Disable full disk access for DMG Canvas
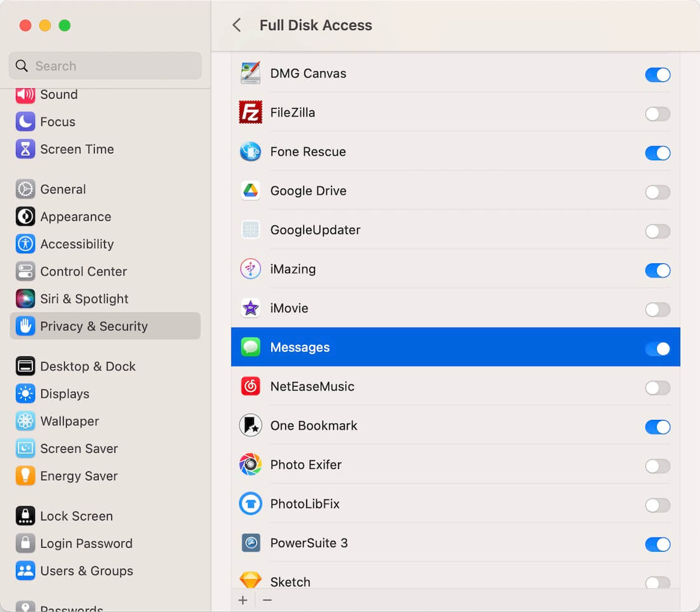The width and height of the screenshot is (700, 612). pyautogui.click(x=657, y=75)
